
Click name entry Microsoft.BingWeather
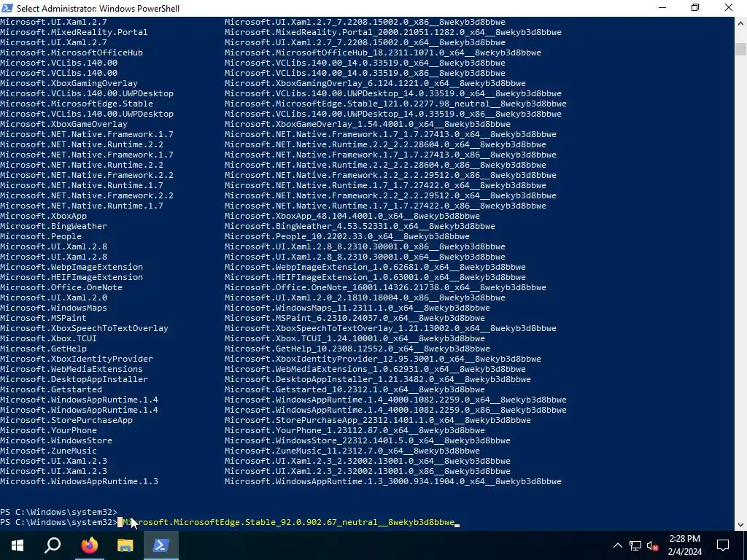[x=53, y=226]
